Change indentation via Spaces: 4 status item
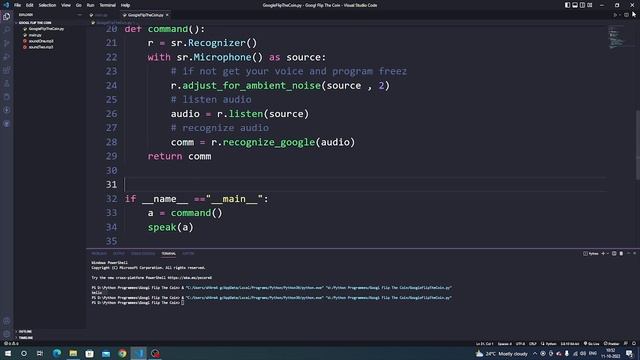The width and height of the screenshot is (640, 360). coord(504,344)
